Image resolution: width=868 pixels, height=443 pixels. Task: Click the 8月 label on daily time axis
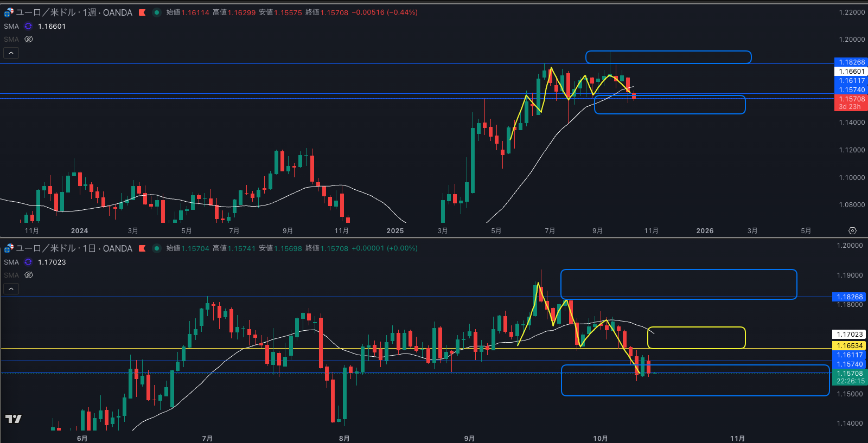point(344,439)
